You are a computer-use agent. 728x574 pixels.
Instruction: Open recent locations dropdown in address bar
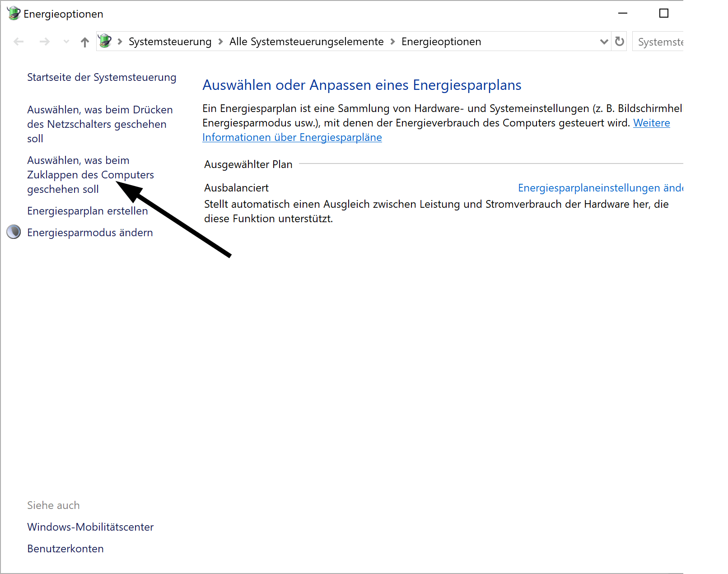click(604, 41)
